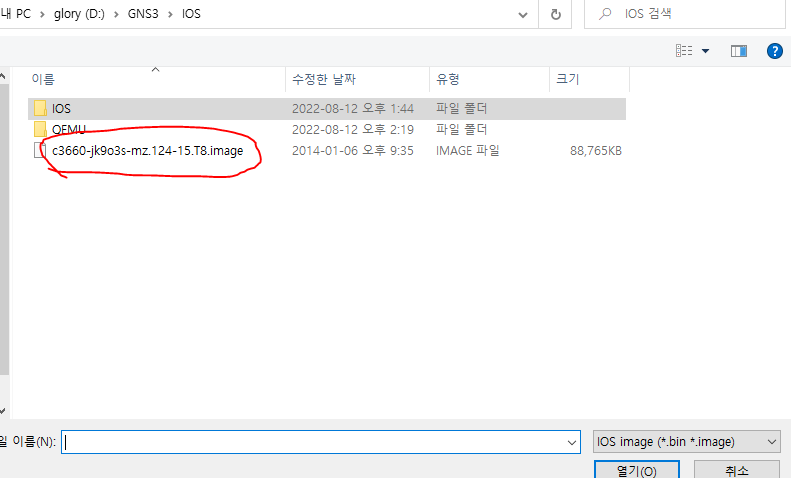Select the QEMU folder icon

click(x=40, y=129)
